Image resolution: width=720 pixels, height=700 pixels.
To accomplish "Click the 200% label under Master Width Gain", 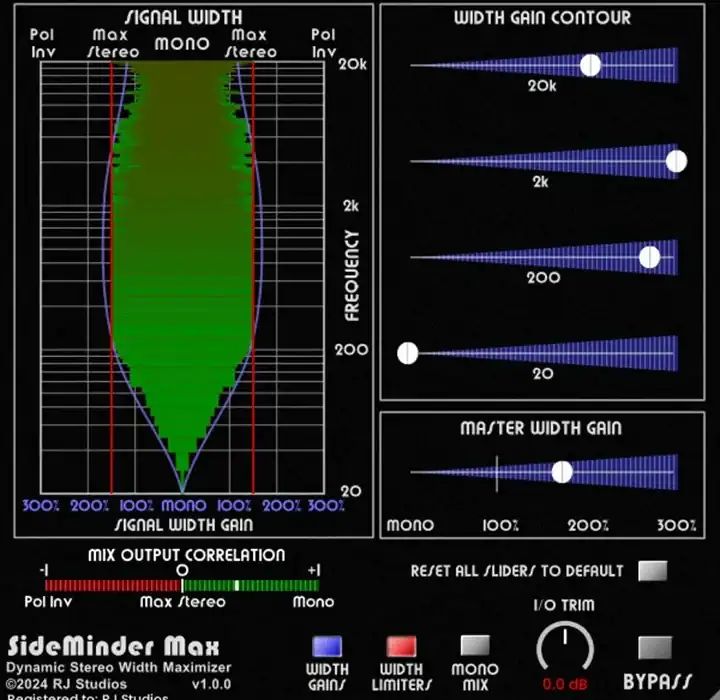I will (588, 525).
